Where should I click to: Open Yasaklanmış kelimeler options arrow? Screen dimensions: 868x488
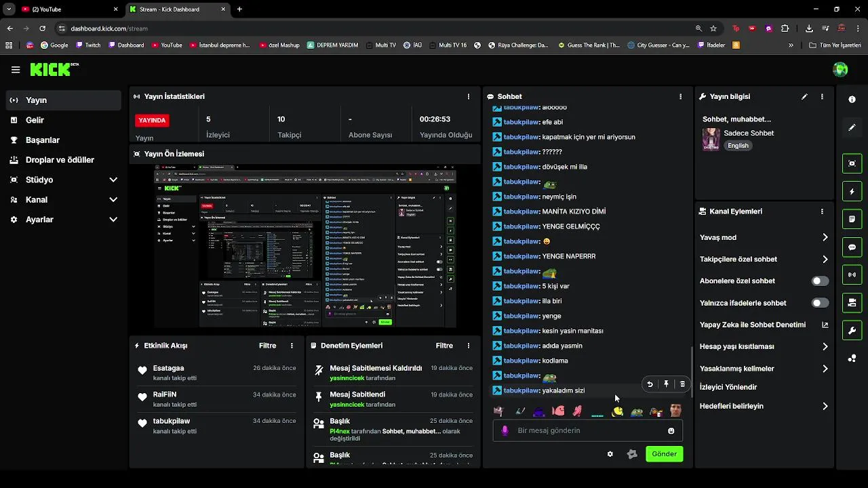(825, 369)
